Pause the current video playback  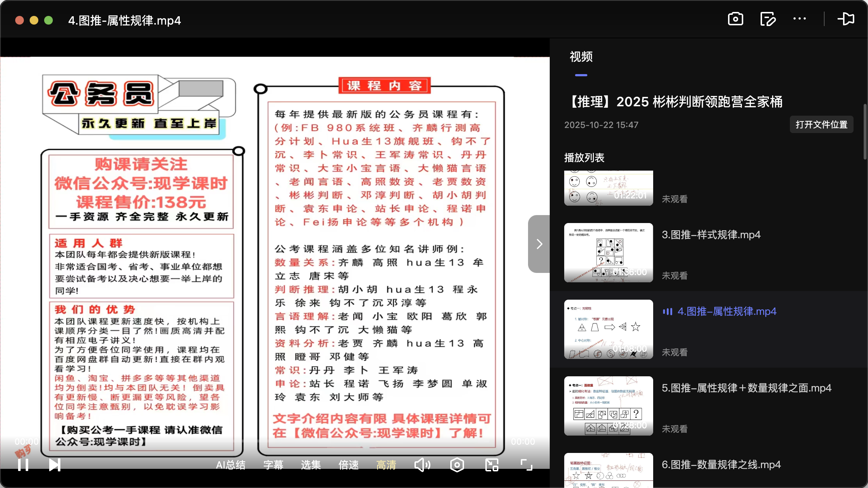point(23,465)
